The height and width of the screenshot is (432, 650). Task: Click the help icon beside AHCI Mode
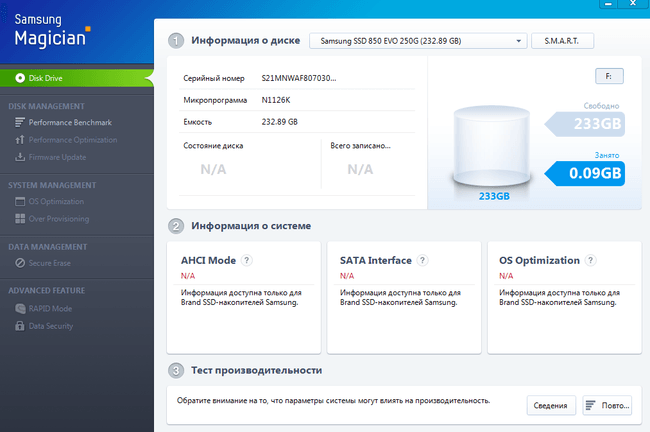pyautogui.click(x=246, y=261)
